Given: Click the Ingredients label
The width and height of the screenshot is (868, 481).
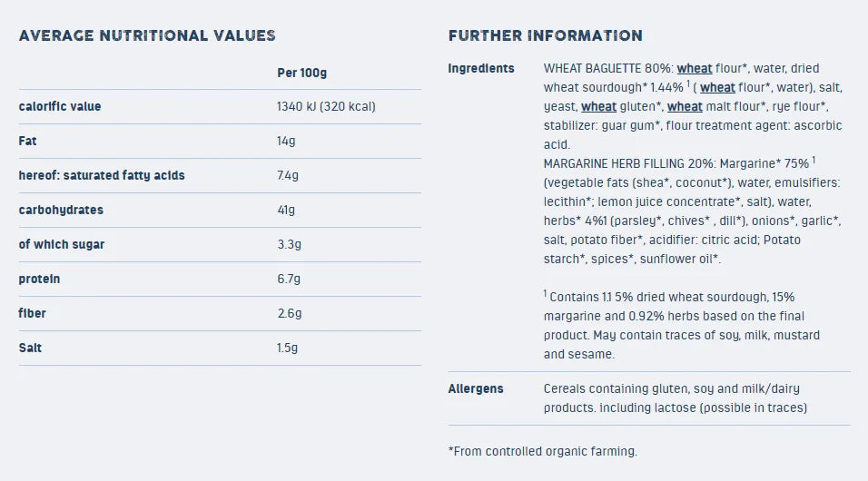Looking at the screenshot, I should 481,69.
